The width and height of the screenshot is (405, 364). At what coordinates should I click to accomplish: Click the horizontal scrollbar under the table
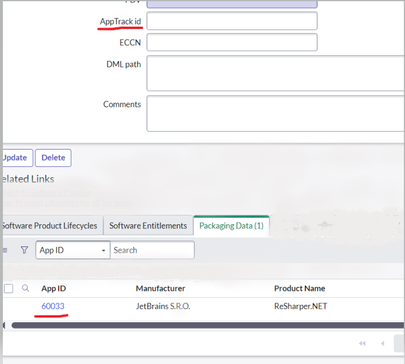tap(207, 325)
